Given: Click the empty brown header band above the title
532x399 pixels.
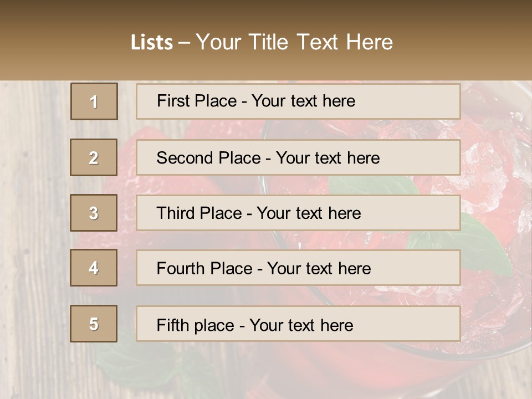Looking at the screenshot, I should pos(266,12).
